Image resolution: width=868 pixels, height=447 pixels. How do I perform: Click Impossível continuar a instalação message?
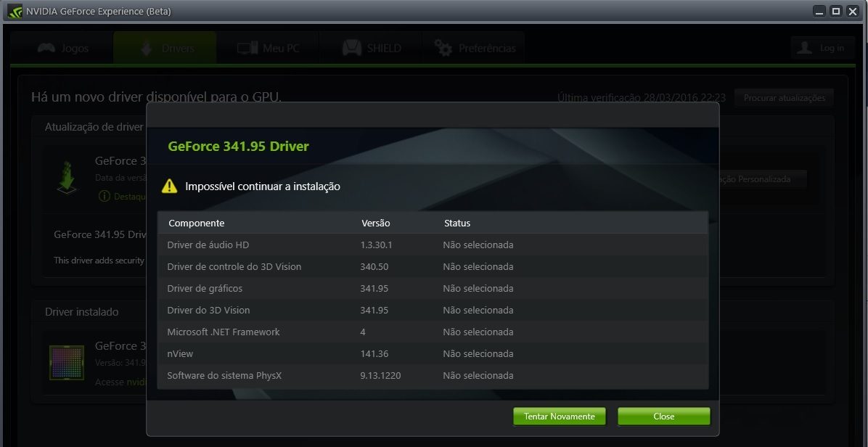(x=263, y=186)
